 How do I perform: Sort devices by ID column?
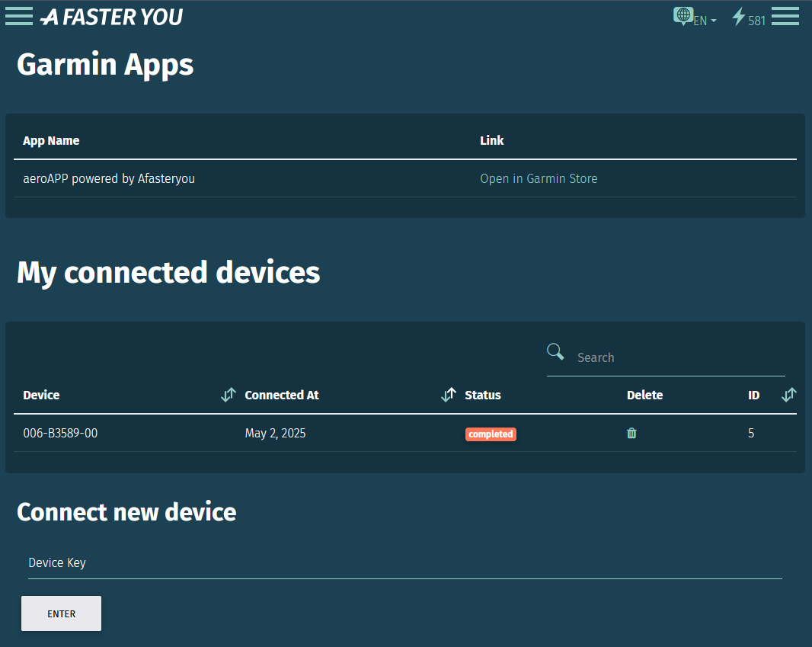788,395
